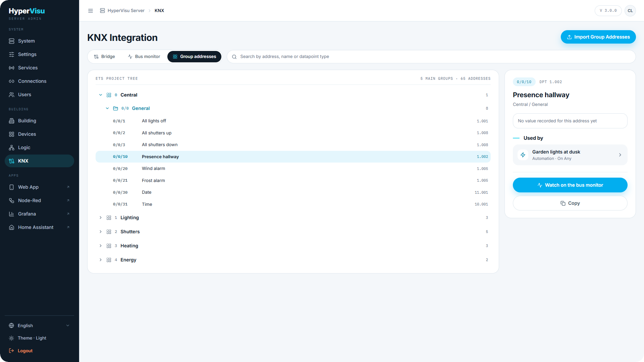Select KNX in the sidebar

(40, 161)
